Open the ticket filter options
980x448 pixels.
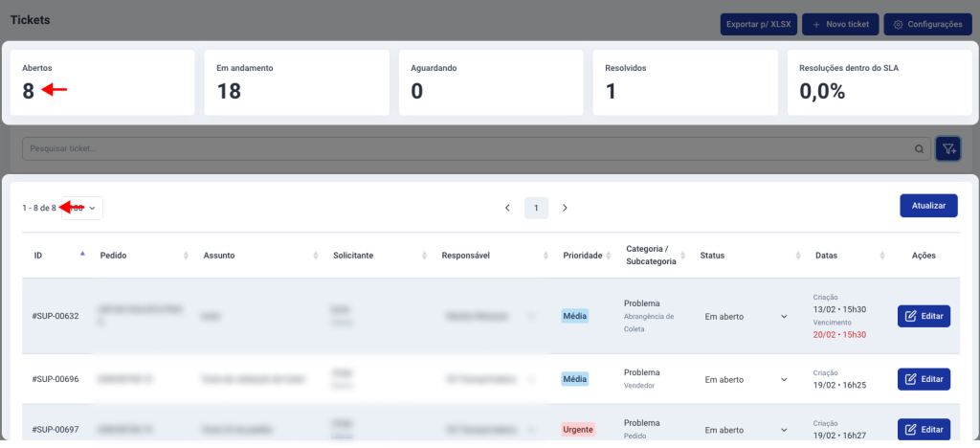[x=948, y=148]
